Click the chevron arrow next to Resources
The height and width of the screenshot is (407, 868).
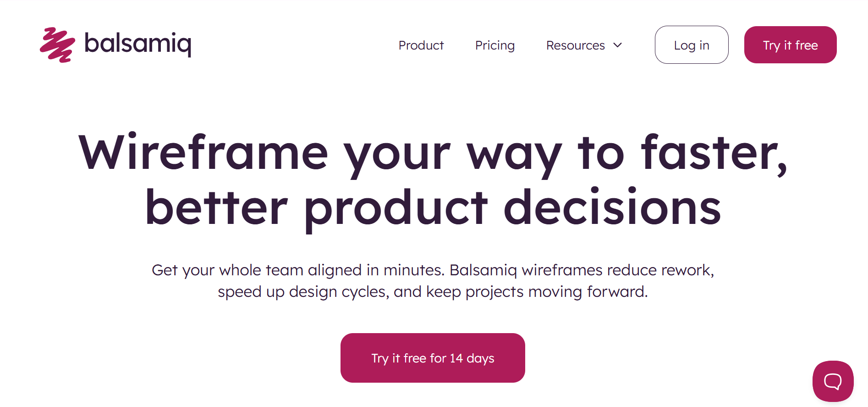pyautogui.click(x=618, y=45)
